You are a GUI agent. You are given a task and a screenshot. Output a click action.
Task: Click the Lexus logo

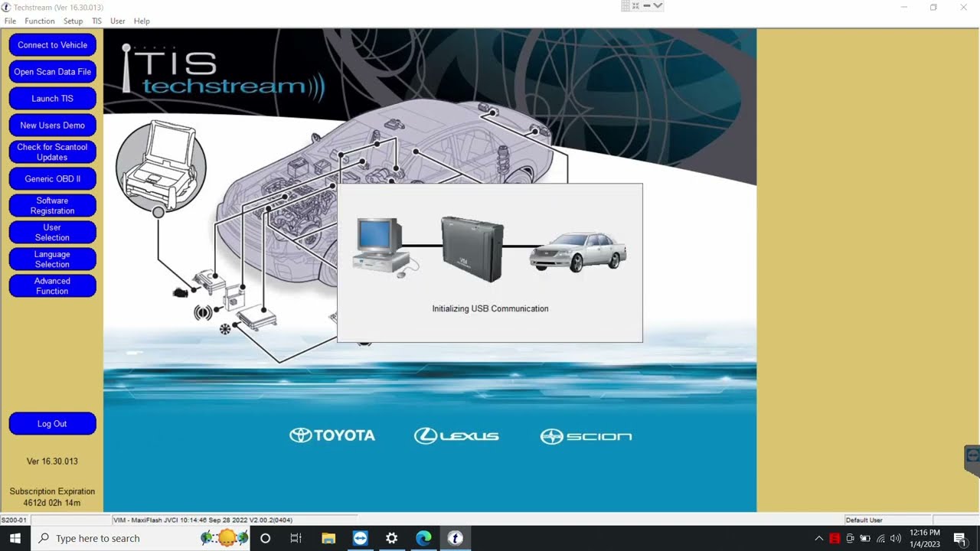pyautogui.click(x=456, y=435)
